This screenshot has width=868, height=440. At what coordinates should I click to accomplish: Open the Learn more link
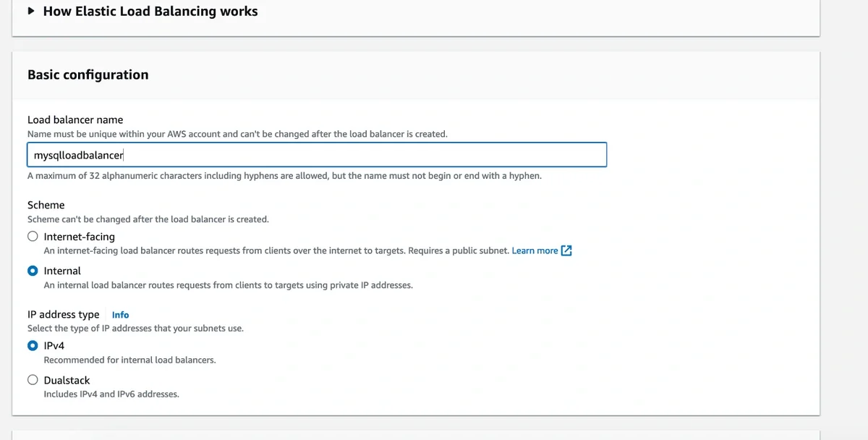[535, 250]
